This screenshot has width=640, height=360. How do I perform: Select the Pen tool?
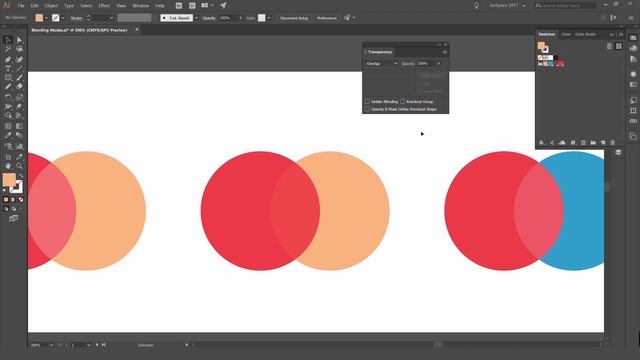coord(8,60)
